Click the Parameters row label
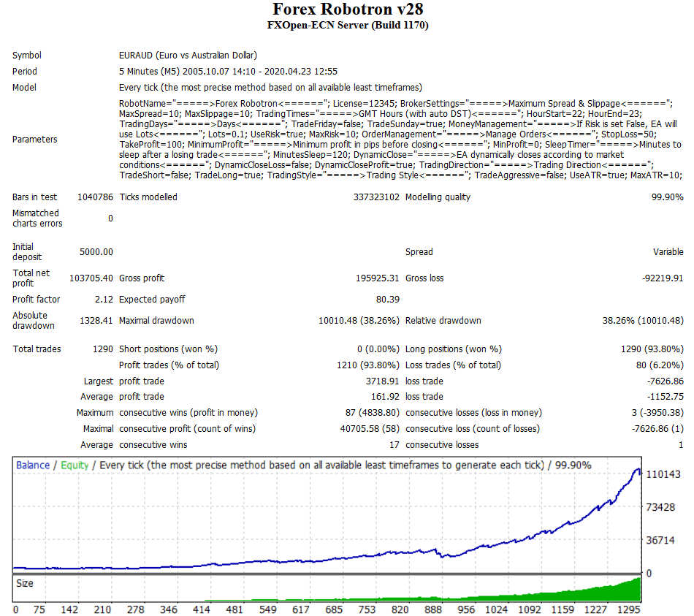Screen dimensions: 694x616 (x=34, y=140)
